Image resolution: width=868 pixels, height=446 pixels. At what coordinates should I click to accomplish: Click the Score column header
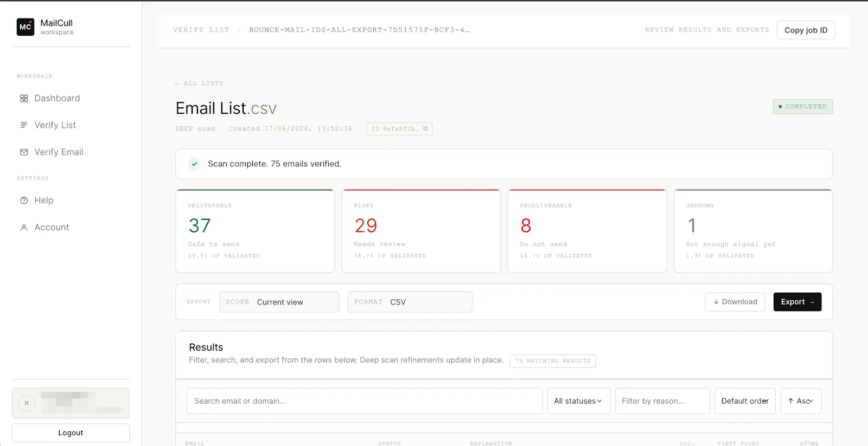coord(809,443)
